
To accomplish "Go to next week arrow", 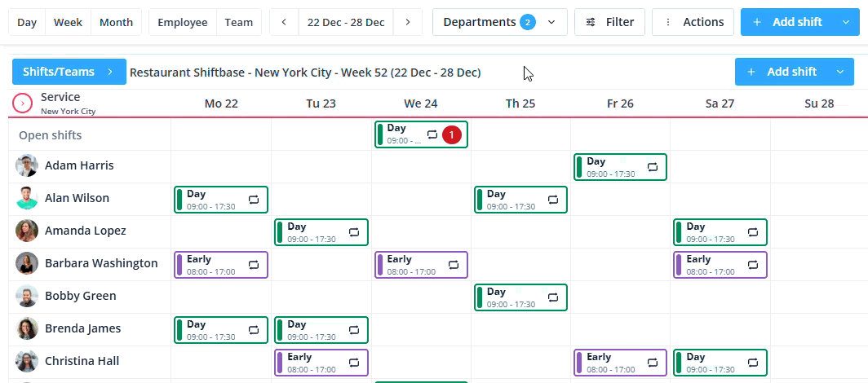I will click(x=407, y=22).
